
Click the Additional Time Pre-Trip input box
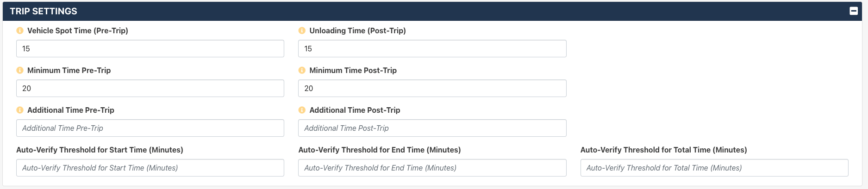tap(150, 128)
